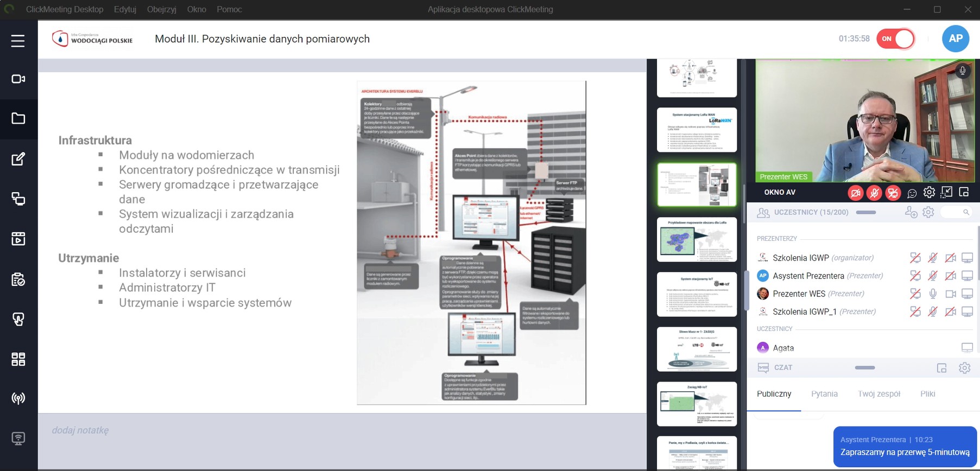980x471 pixels.
Task: Select the LoRaWAN slide thumbnail
Action: coord(697,130)
